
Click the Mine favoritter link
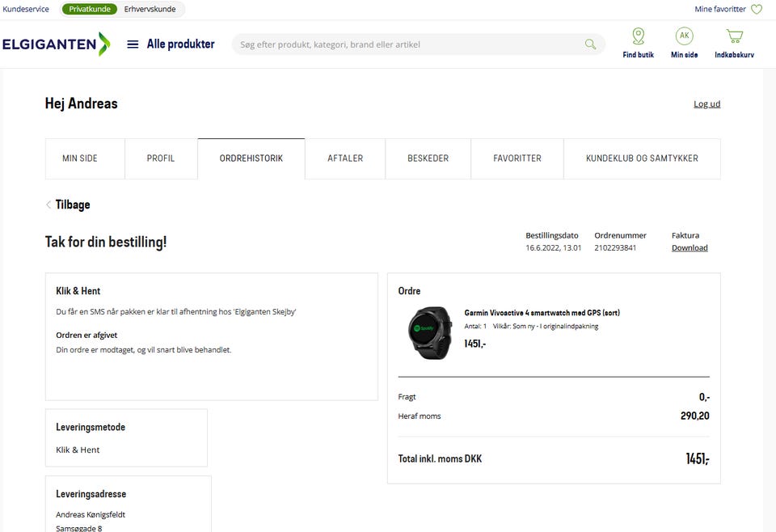720,9
